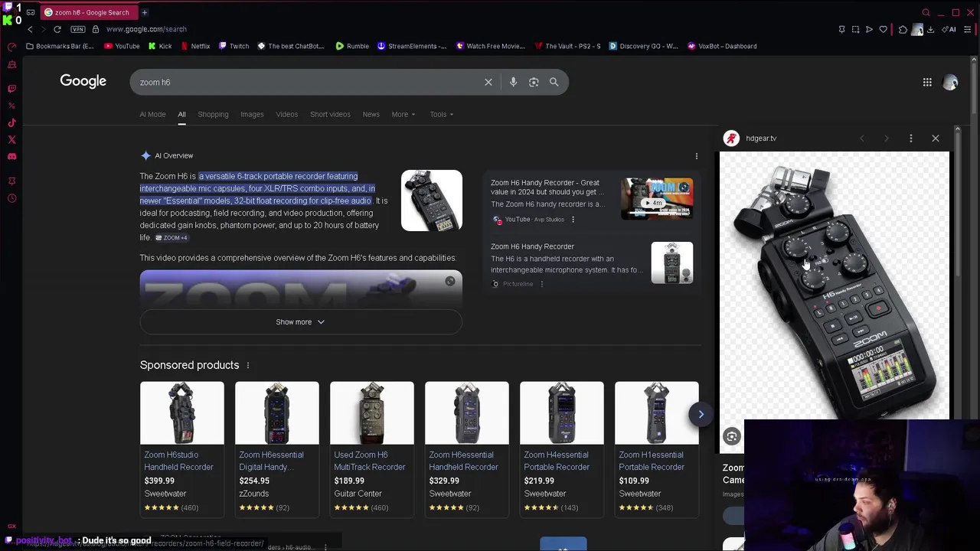Open options for Picturelink source
This screenshot has width=980, height=551.
[541, 284]
